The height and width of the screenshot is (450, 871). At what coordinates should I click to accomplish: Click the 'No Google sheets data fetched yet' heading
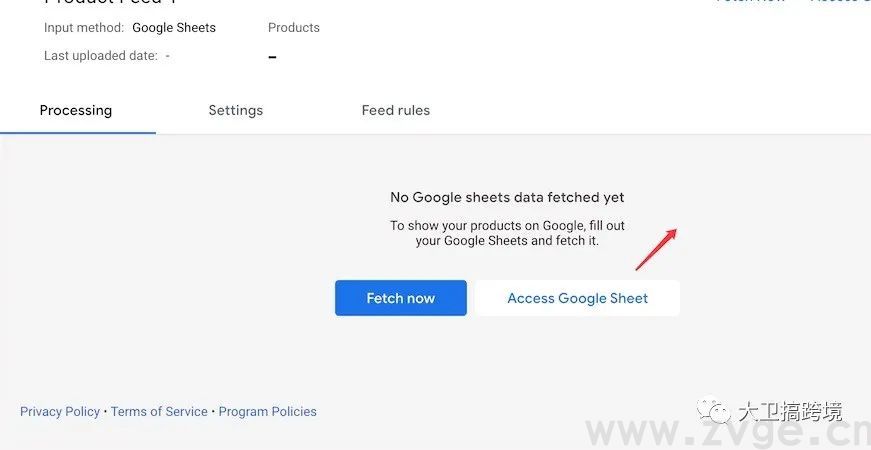[507, 198]
